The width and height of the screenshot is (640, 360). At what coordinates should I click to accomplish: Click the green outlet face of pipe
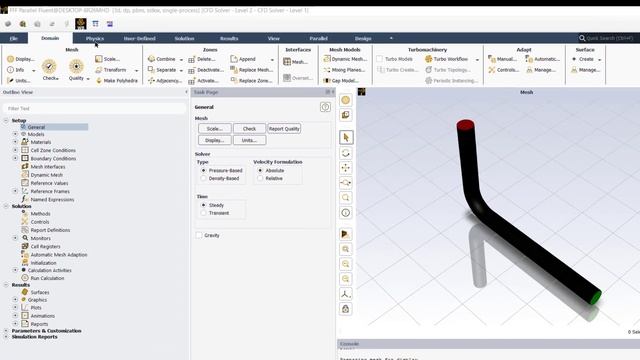596,298
